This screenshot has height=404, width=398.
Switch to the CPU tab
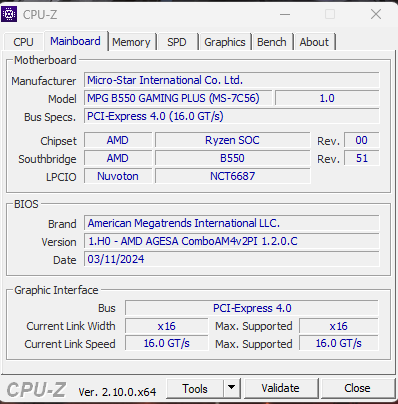(23, 42)
